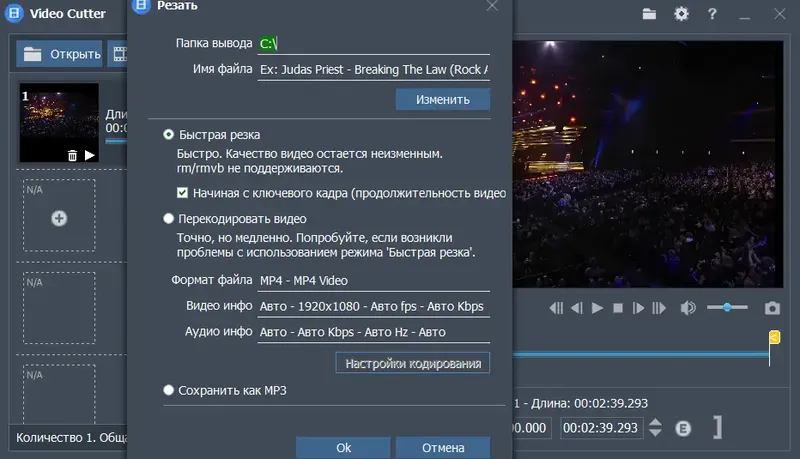This screenshot has height=459, width=800.
Task: Open Формат файла MP4 dropdown
Action: [373, 280]
